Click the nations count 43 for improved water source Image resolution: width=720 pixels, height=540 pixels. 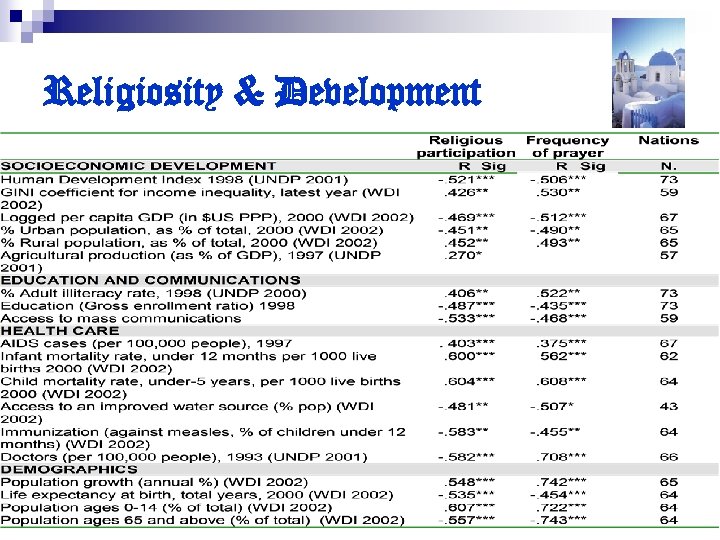point(669,407)
